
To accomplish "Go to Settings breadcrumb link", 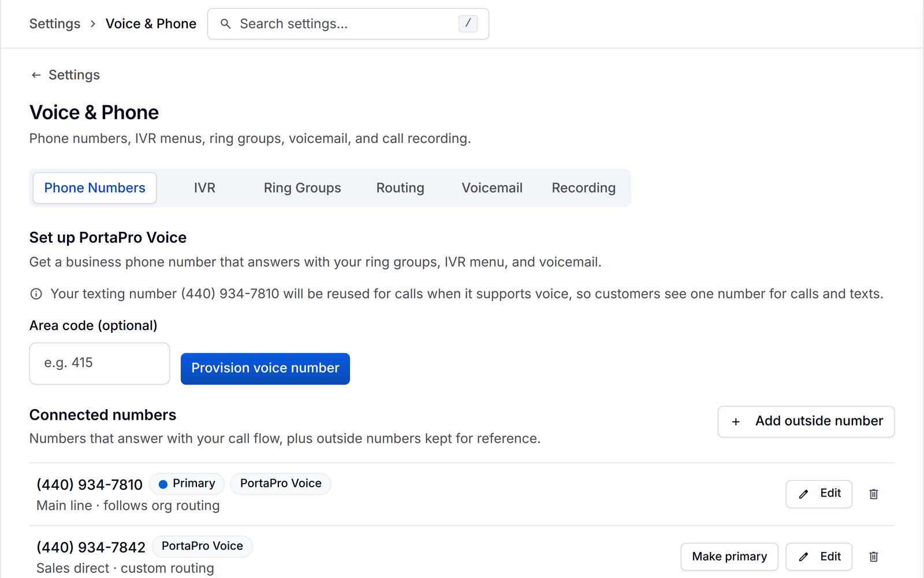I will [55, 24].
